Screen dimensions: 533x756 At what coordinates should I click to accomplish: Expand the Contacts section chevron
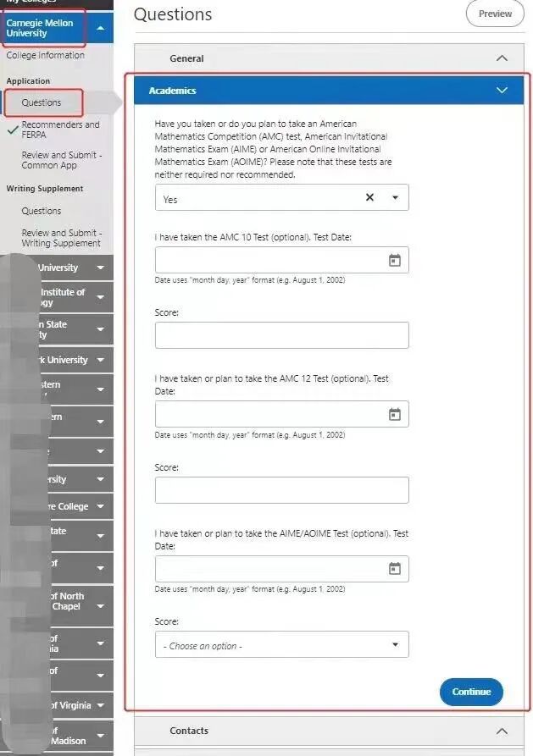click(502, 731)
